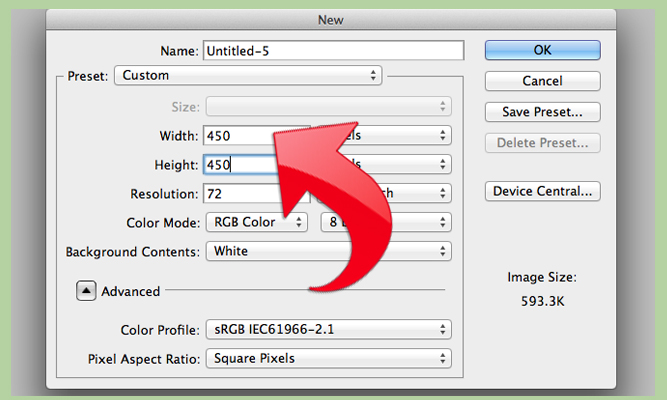
Task: Open the bit depth dropdown arrows
Action: (x=442, y=222)
